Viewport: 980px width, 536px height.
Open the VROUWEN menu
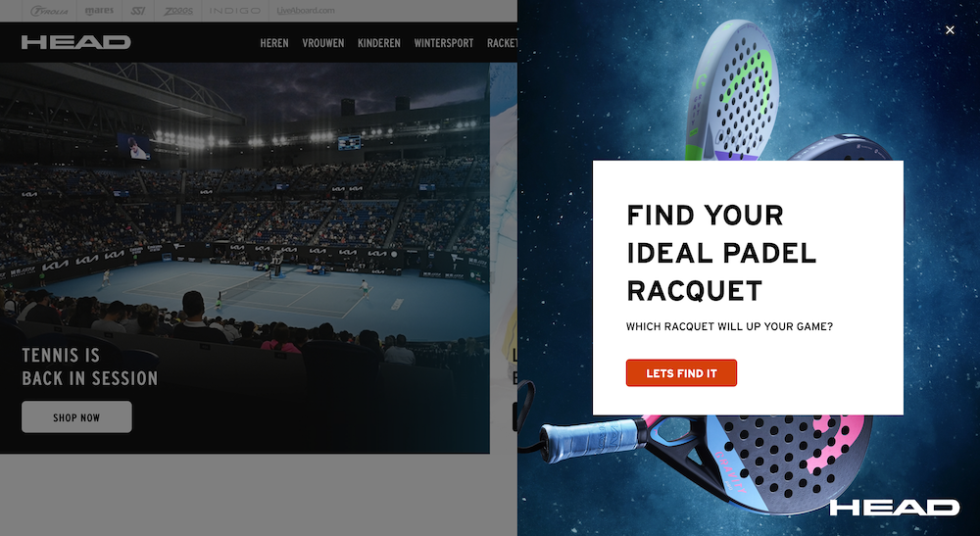click(323, 43)
